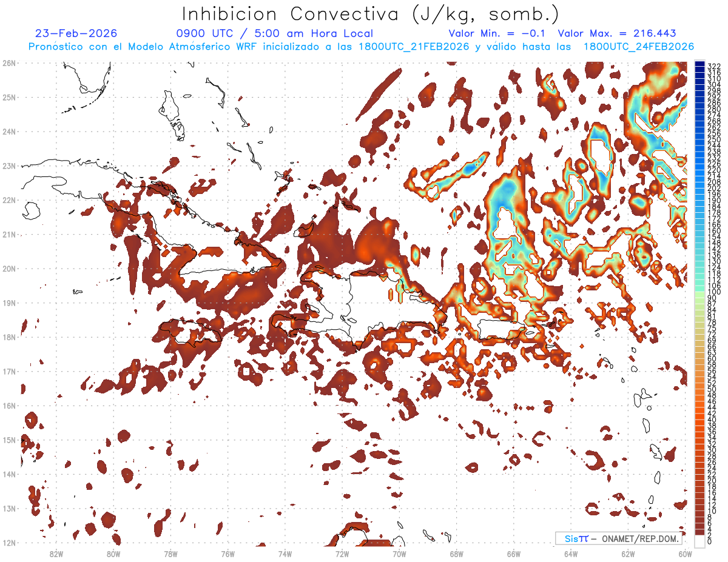Click the 26N latitude label
The height and width of the screenshot is (562, 728).
(8, 63)
